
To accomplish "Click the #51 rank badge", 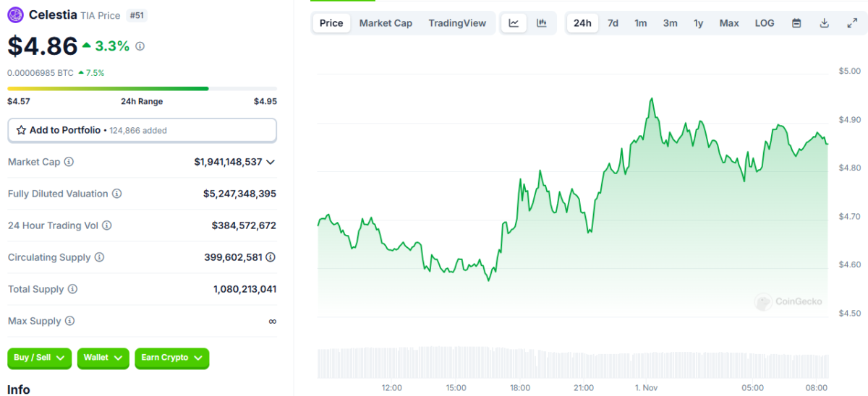I will click(x=135, y=15).
